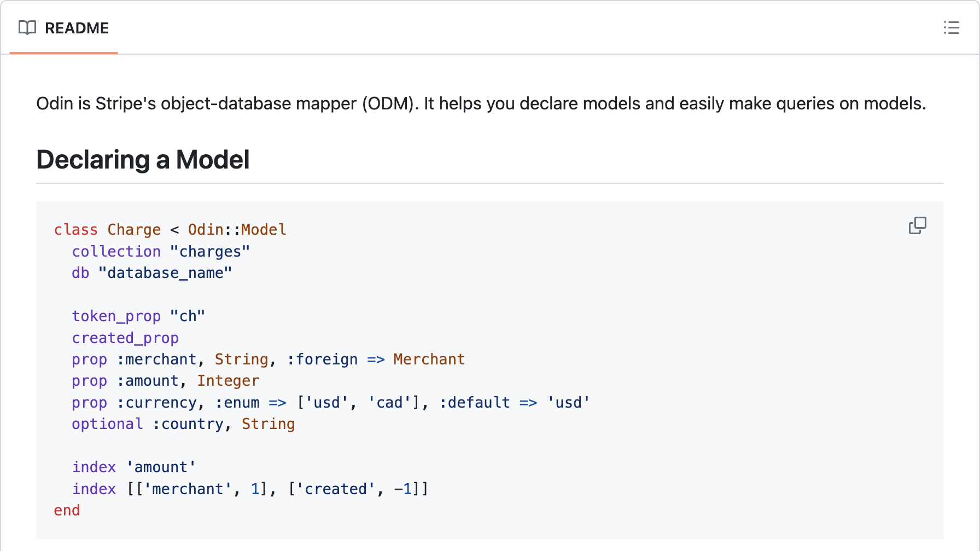Click the db "database_name" string
The height and width of the screenshot is (551, 980).
click(x=165, y=273)
